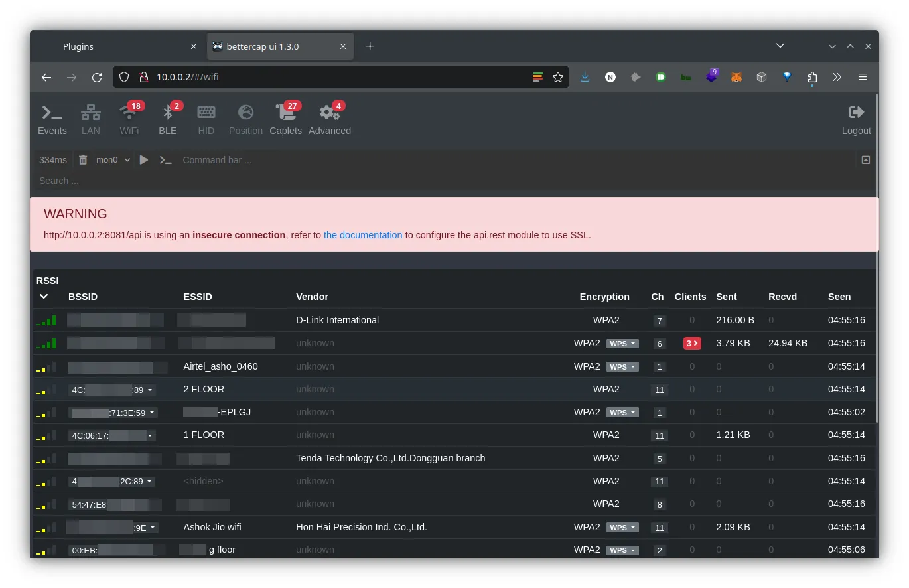
Task: Click the 216.00 B sent value
Action: click(x=735, y=320)
